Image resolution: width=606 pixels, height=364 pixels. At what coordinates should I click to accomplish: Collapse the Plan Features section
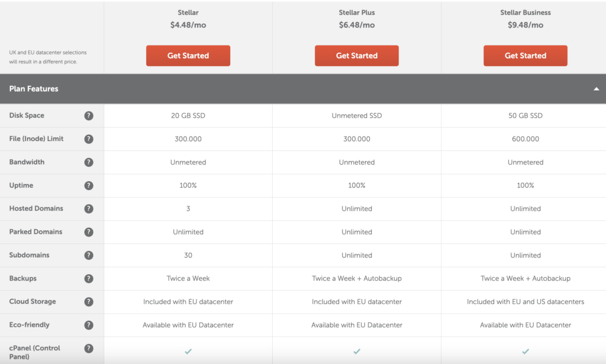pyautogui.click(x=597, y=88)
